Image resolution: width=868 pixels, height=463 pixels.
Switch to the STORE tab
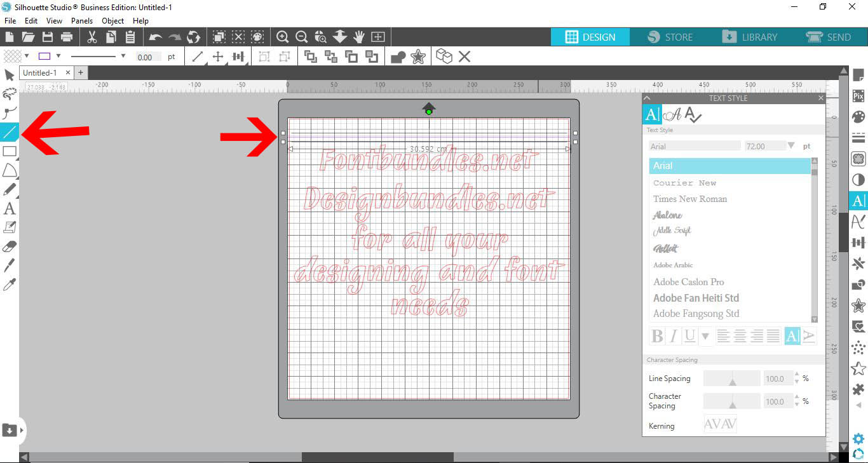[x=670, y=37]
